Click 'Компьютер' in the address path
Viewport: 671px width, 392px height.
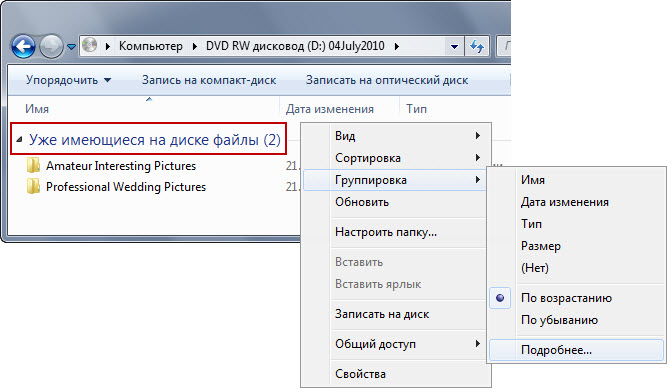151,46
